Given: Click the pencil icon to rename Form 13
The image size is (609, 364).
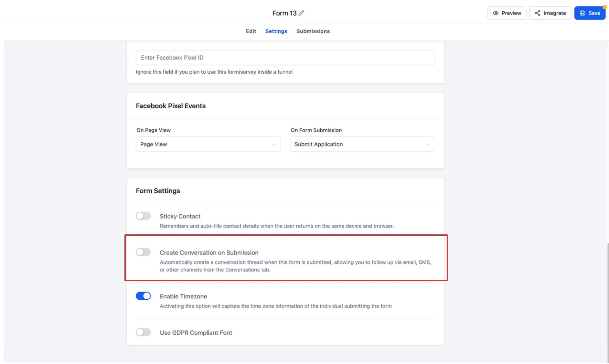Looking at the screenshot, I should [301, 13].
